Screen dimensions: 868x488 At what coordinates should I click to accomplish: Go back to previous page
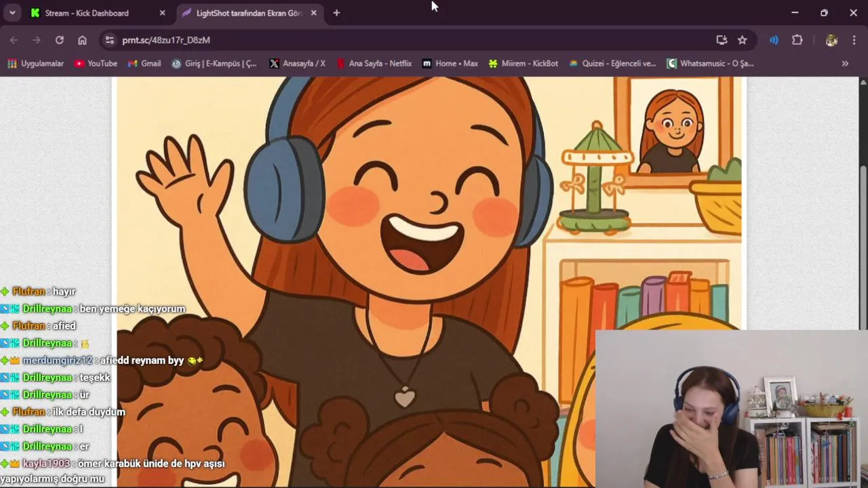14,40
